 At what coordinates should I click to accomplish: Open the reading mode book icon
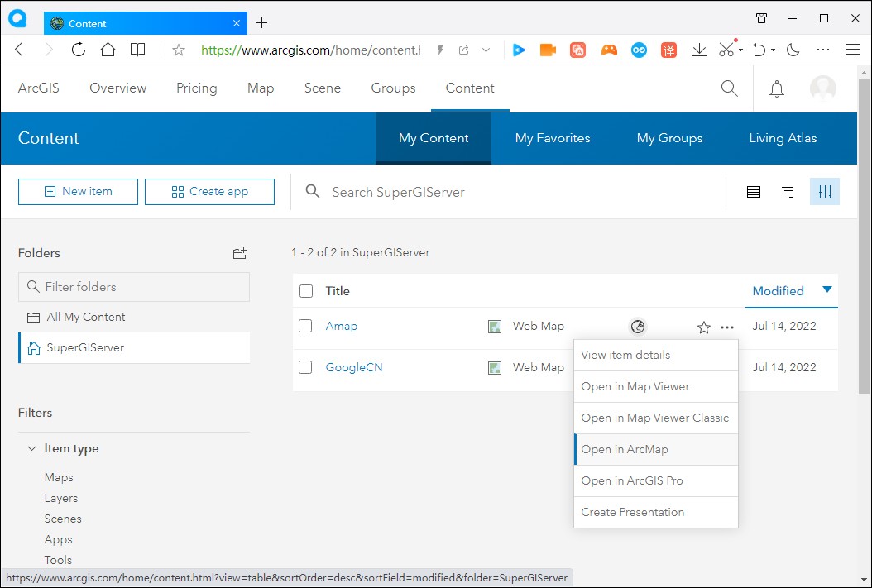click(137, 50)
